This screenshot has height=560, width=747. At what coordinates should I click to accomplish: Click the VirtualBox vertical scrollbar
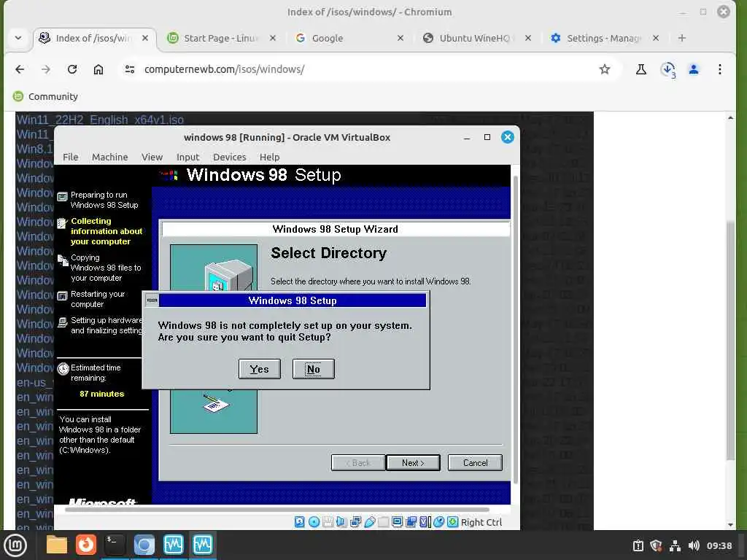point(515,329)
